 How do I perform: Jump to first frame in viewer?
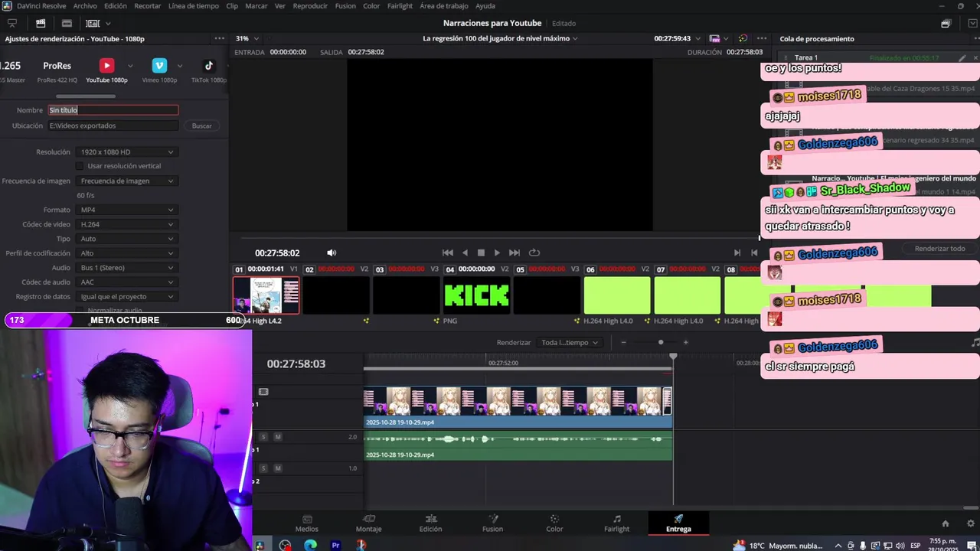(448, 253)
